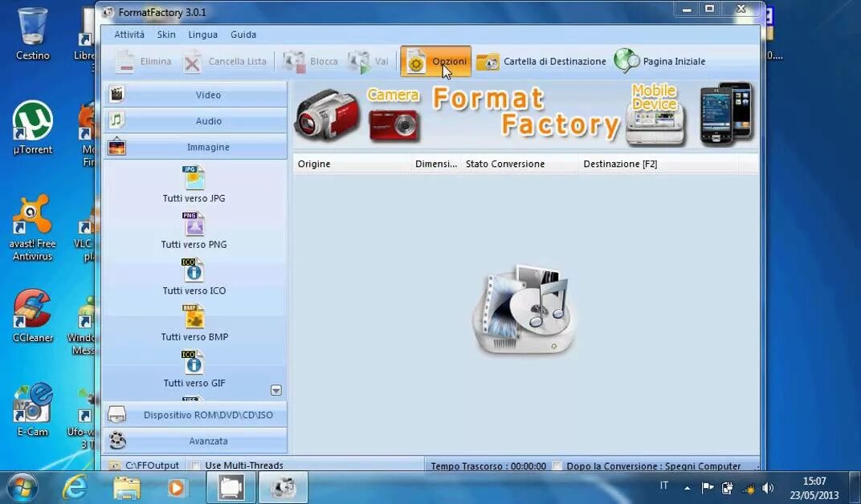Select Tutti verso PNG icon

click(x=194, y=224)
